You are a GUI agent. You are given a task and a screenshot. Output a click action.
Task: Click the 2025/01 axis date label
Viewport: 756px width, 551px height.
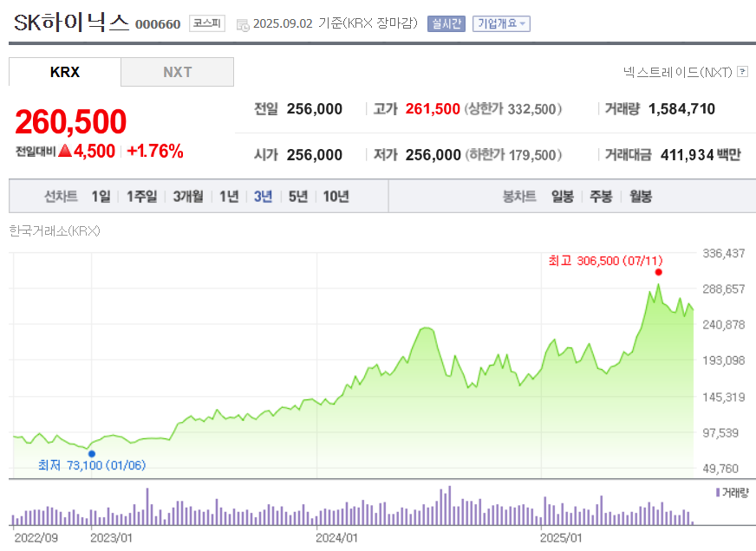click(561, 538)
